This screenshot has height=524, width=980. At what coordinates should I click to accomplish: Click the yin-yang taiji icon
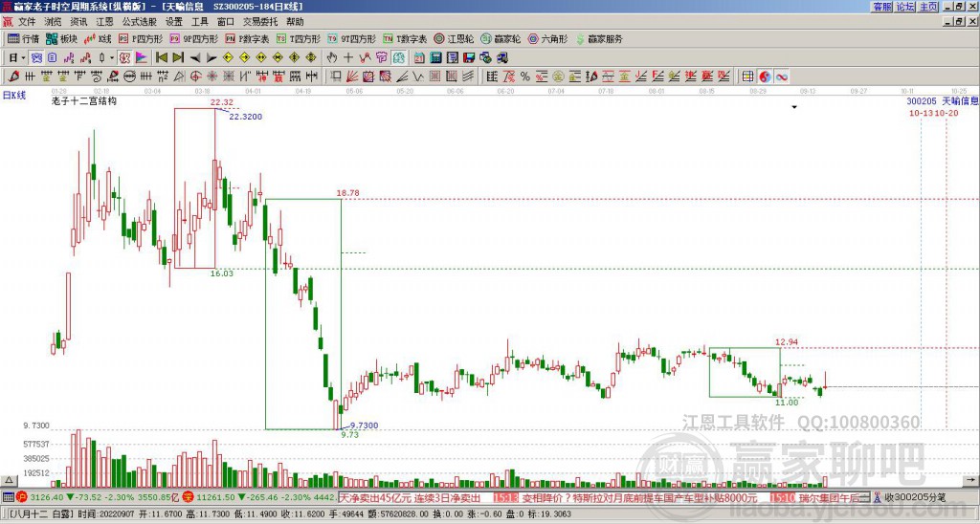766,76
